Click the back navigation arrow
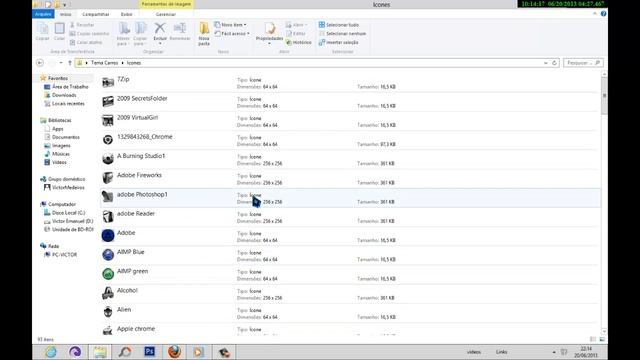 click(40, 63)
